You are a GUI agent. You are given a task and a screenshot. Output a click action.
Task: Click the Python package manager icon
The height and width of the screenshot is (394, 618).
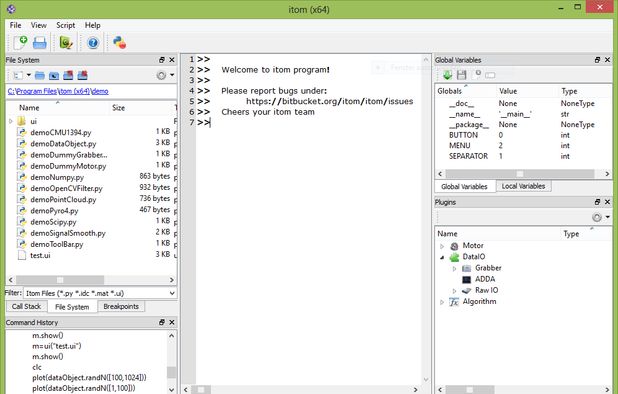click(x=119, y=43)
